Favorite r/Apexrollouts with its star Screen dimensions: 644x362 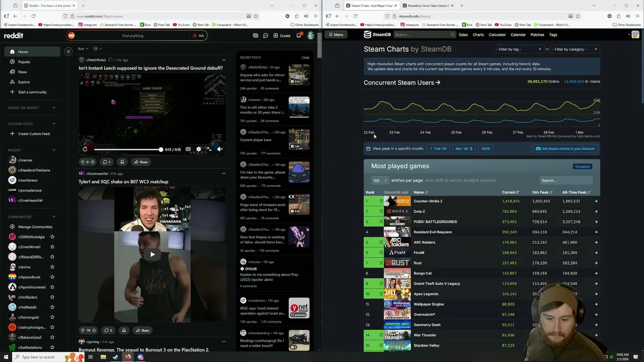[52, 277]
